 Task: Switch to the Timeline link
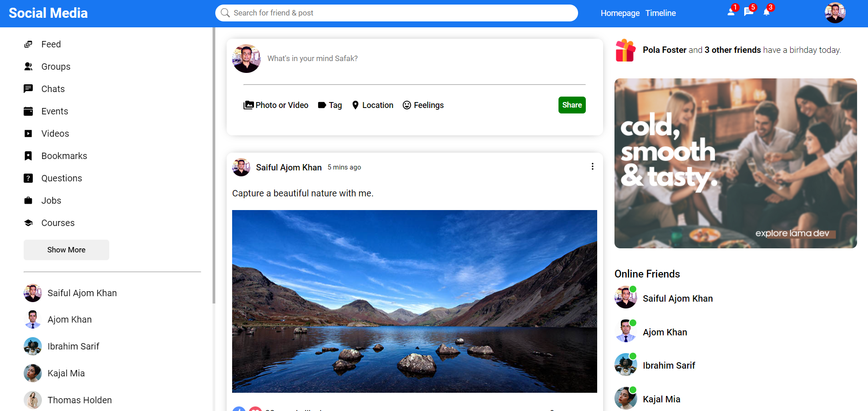[660, 13]
